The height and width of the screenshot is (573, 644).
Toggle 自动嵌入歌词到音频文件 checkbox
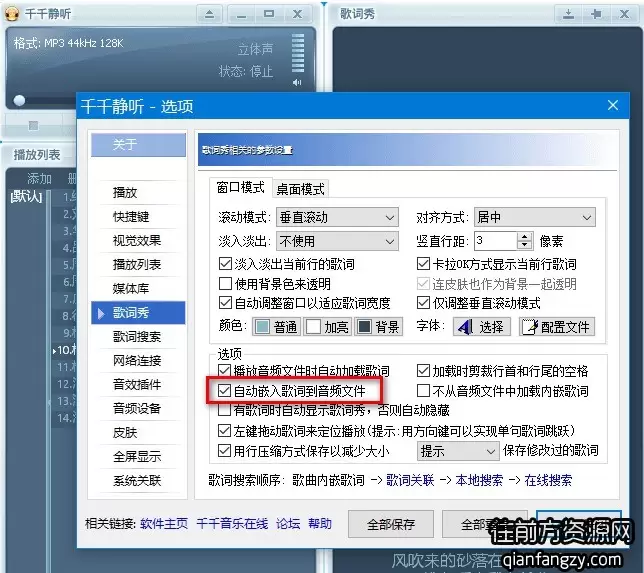pyautogui.click(x=224, y=391)
